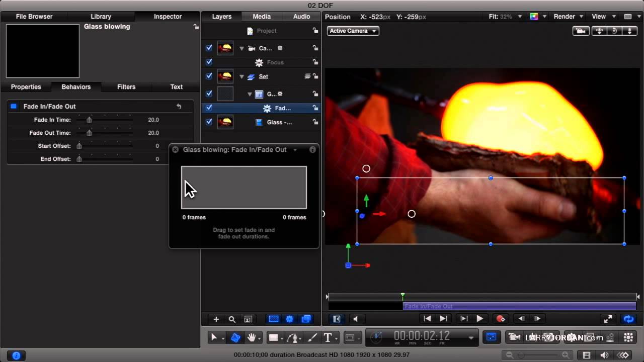Switch to the Audio tab
Screen dimensions: 644x362
pyautogui.click(x=301, y=17)
